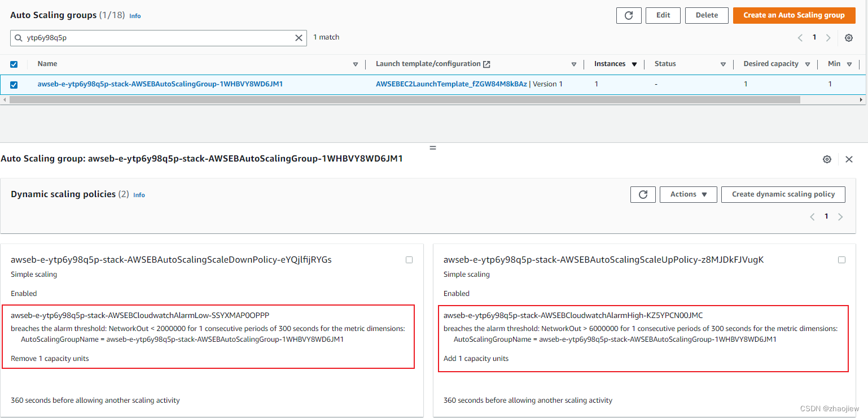This screenshot has height=418, width=868.
Task: Click 'Add 1 capacity units' text
Action: [x=476, y=359]
